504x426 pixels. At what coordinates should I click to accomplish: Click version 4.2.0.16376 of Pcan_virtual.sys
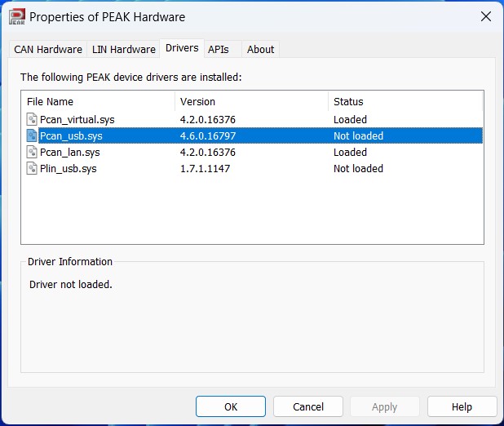(x=208, y=119)
